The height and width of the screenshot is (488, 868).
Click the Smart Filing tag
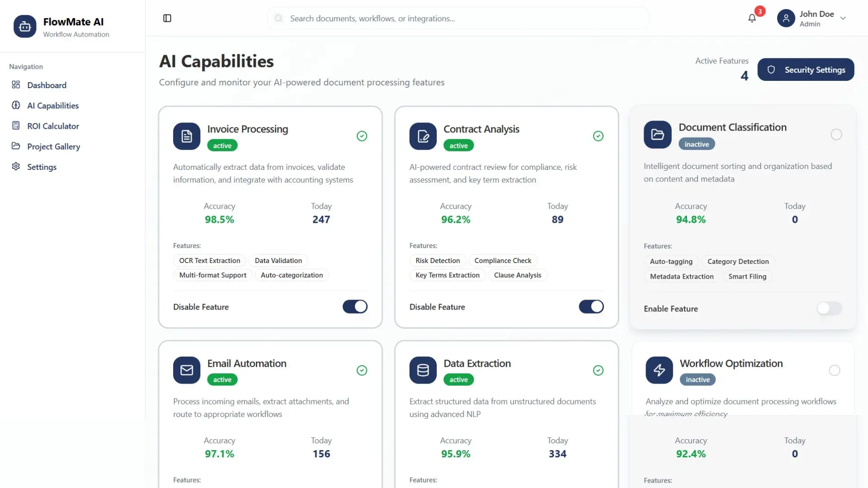747,276
